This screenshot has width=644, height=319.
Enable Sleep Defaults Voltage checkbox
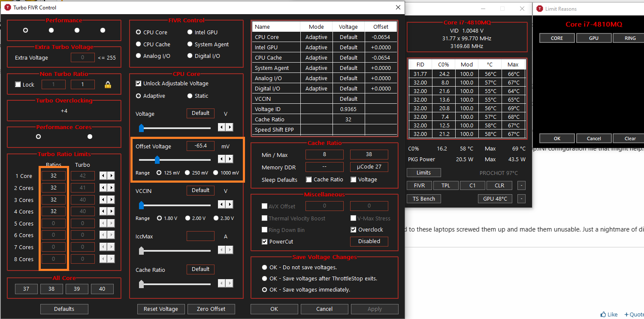tap(354, 180)
